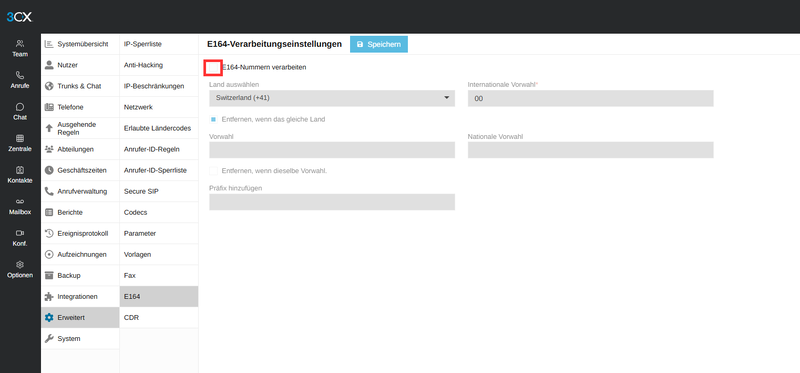This screenshot has width=800, height=373.
Task: Open Parameter settings
Action: tap(159, 233)
